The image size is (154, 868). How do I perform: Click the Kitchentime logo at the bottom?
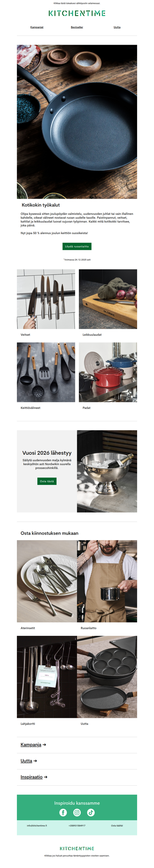[x=77, y=848]
